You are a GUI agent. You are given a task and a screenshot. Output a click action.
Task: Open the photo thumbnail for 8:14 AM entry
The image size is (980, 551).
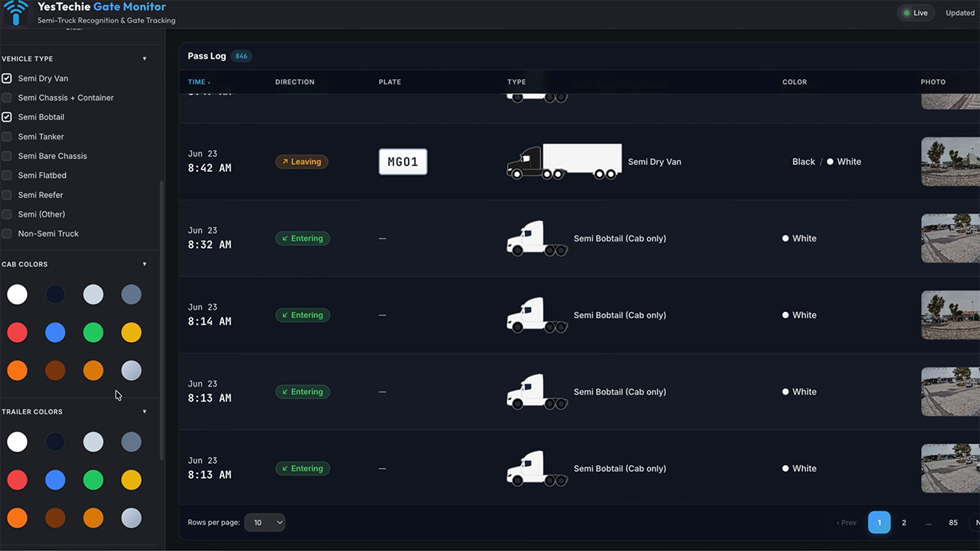pos(950,315)
